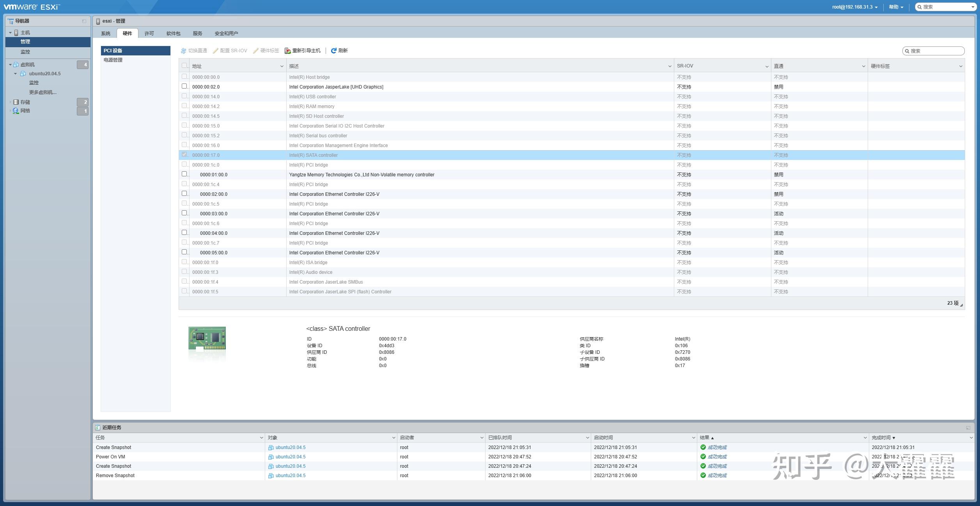This screenshot has height=506, width=980.
Task: Click the Manage (管理) item under Host
Action: (x=48, y=42)
